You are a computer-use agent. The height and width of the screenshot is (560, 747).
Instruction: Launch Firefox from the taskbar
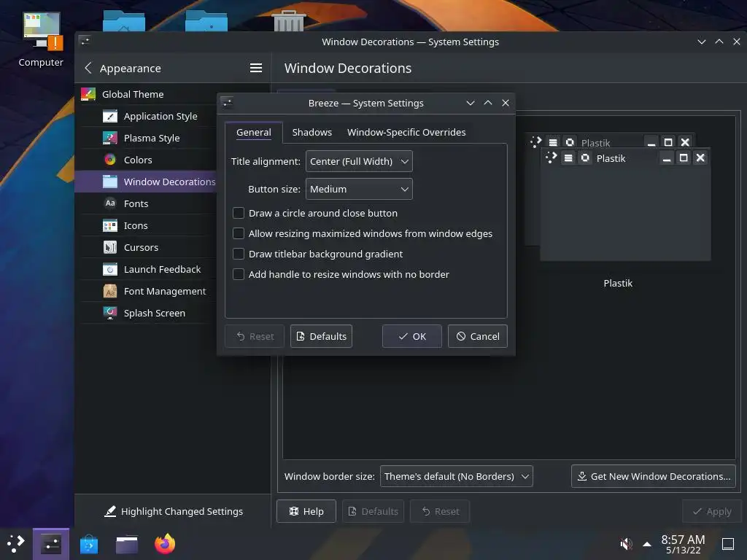(x=165, y=544)
